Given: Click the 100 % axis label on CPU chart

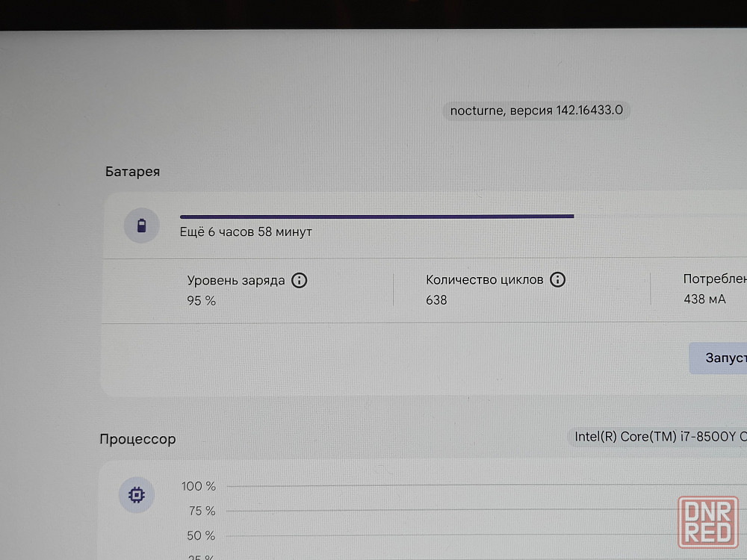Looking at the screenshot, I should pyautogui.click(x=198, y=487).
